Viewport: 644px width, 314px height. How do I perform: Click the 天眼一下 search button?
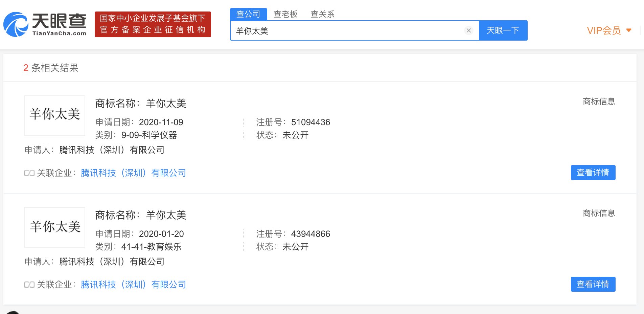pyautogui.click(x=503, y=30)
